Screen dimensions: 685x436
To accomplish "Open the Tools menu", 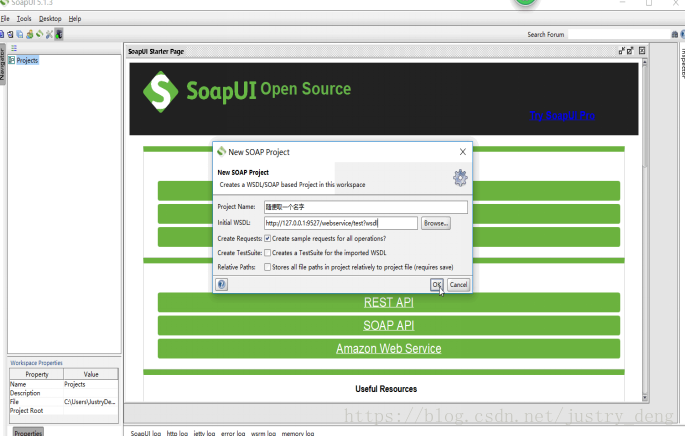I will [24, 19].
